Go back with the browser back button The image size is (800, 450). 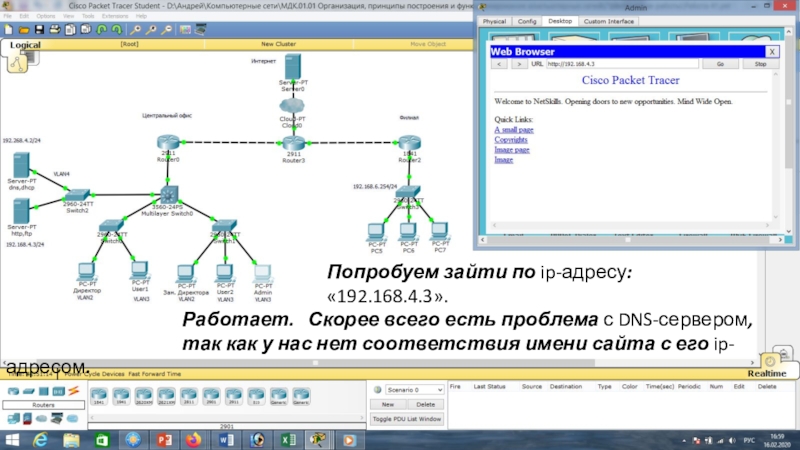point(499,64)
